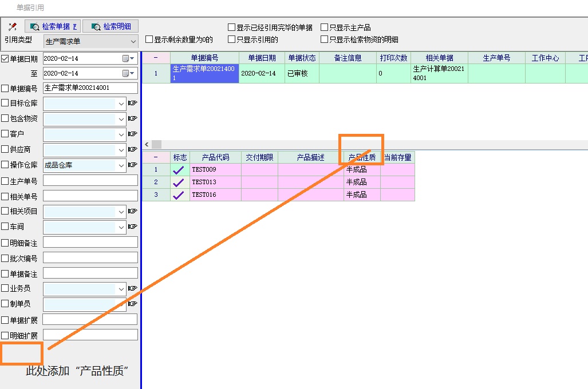Enable the 只显示主产品 checkbox
Image resolution: width=588 pixels, height=389 pixels.
pyautogui.click(x=325, y=27)
